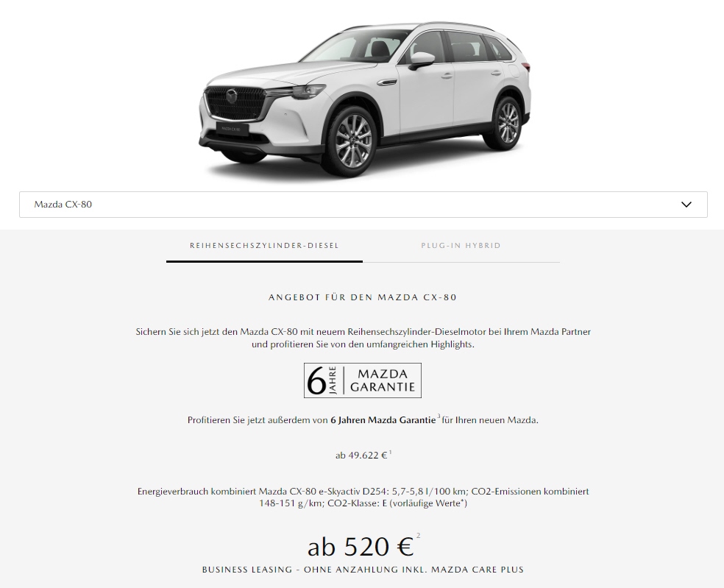Screen dimensions: 724x588
Task: Open footnote 1 next to 49.622 € price
Action: 390,452
